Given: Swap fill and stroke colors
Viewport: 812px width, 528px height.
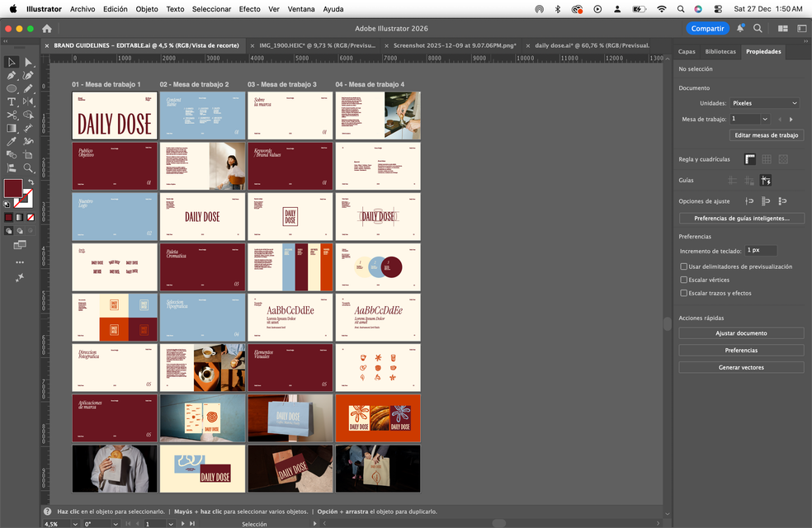Looking at the screenshot, I should [31, 182].
